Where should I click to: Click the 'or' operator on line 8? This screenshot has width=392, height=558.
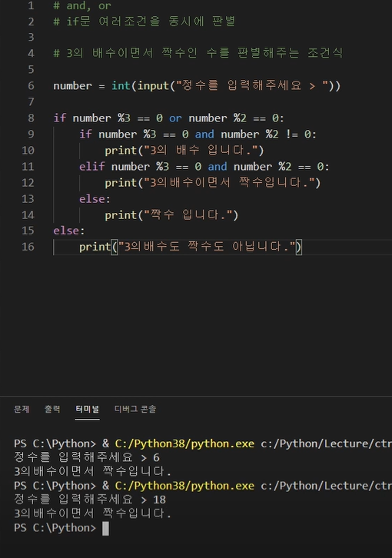point(175,118)
